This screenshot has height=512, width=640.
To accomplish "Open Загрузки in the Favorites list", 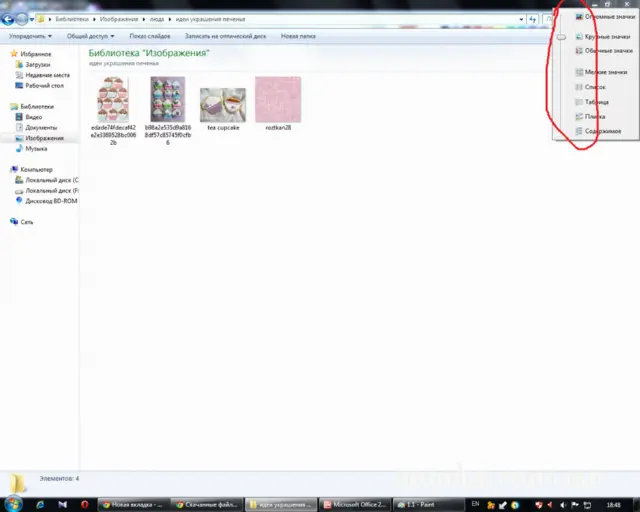I will 33,65.
